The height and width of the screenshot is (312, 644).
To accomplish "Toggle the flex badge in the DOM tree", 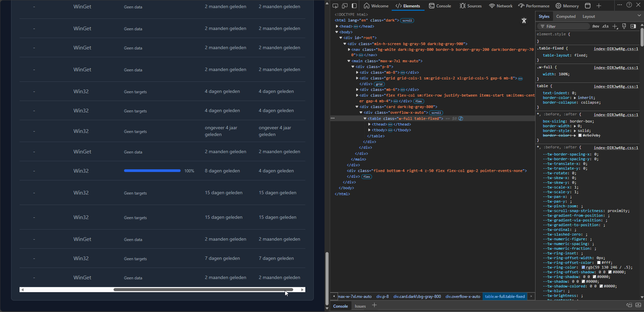I will (x=419, y=101).
